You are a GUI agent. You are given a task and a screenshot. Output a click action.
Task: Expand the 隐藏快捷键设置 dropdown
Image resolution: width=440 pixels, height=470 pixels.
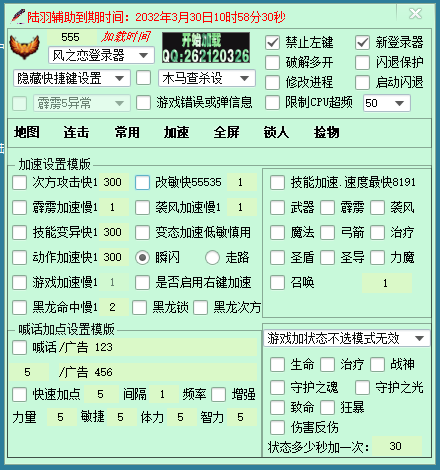tap(72, 79)
